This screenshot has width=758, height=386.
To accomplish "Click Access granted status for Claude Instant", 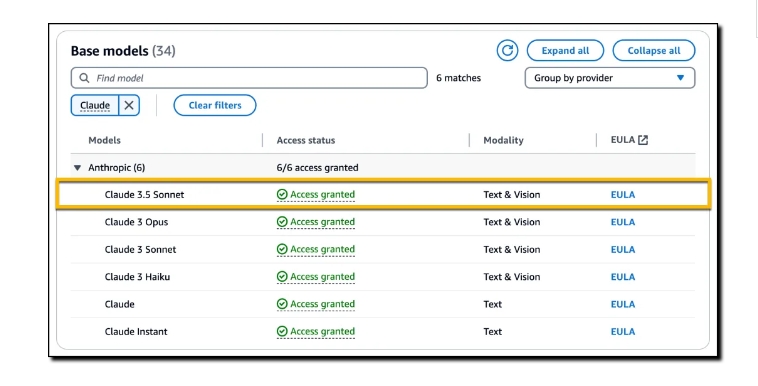I will coord(322,331).
